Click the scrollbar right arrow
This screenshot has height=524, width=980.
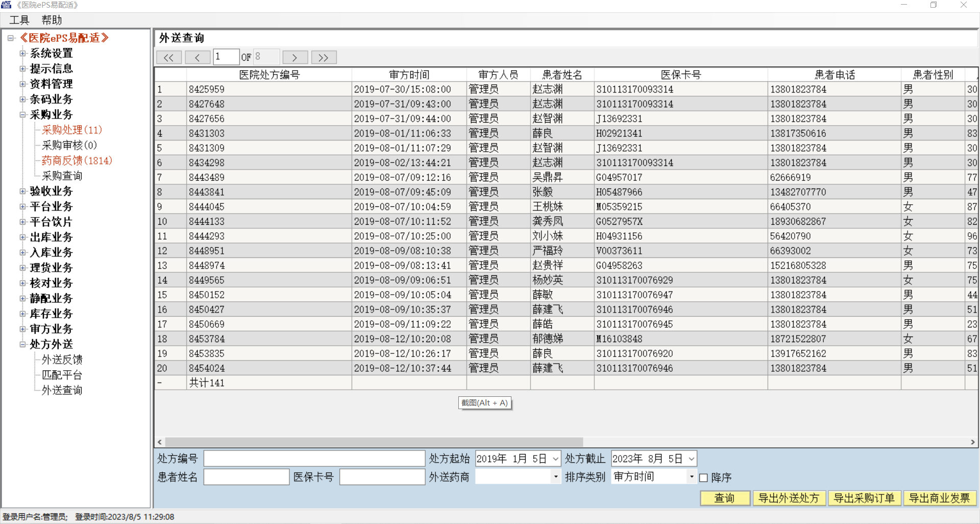pos(972,442)
